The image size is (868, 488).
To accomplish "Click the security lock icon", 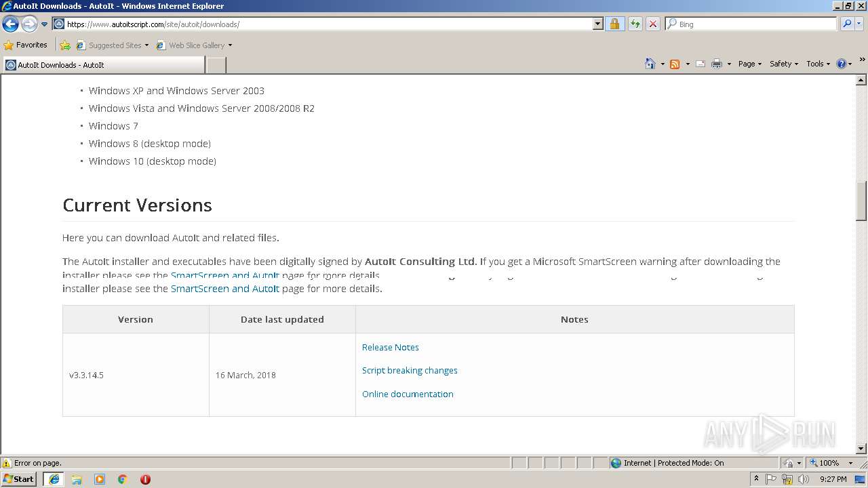I will (x=614, y=24).
